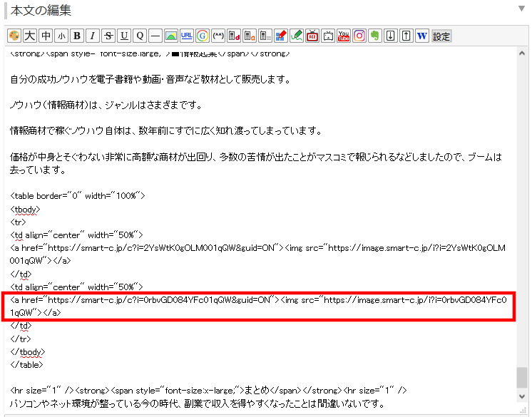The height and width of the screenshot is (417, 532).
Task: Click the editor resize grip corner
Action: (x=524, y=410)
